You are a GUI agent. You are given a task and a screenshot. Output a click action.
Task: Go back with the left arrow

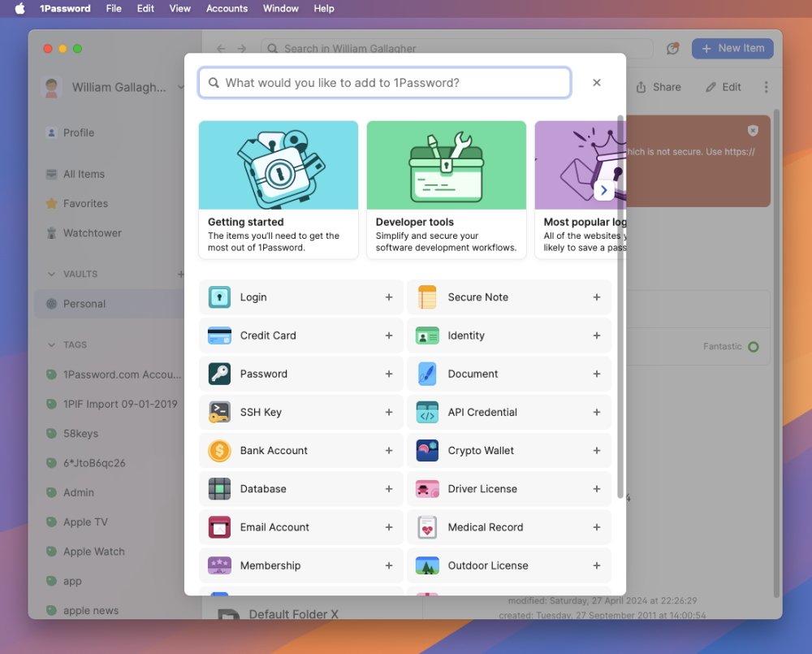[221, 48]
